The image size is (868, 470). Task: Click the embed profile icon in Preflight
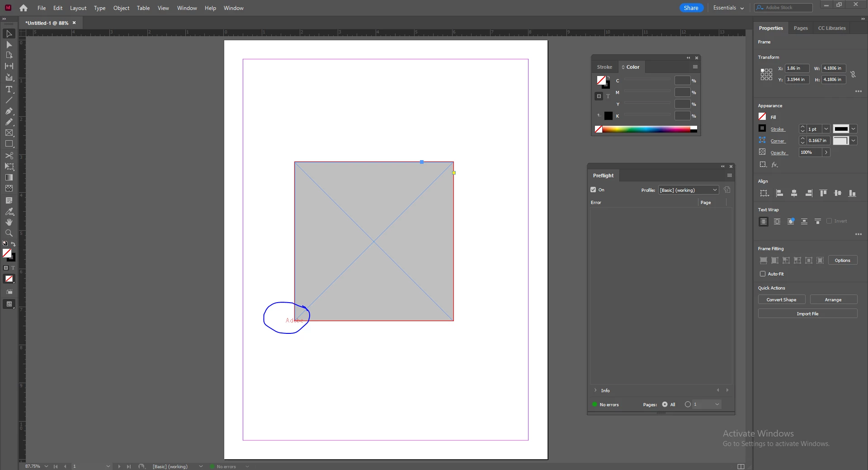tap(727, 190)
